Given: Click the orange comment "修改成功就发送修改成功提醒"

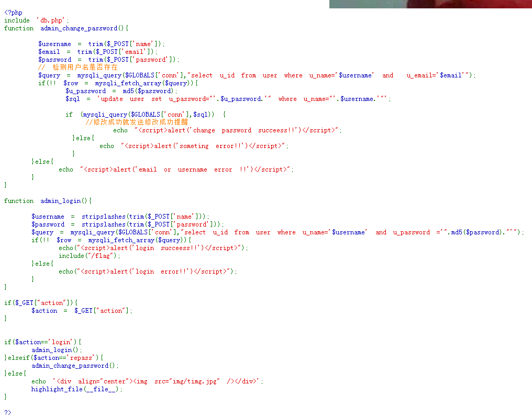Looking at the screenshot, I should click(x=137, y=122).
